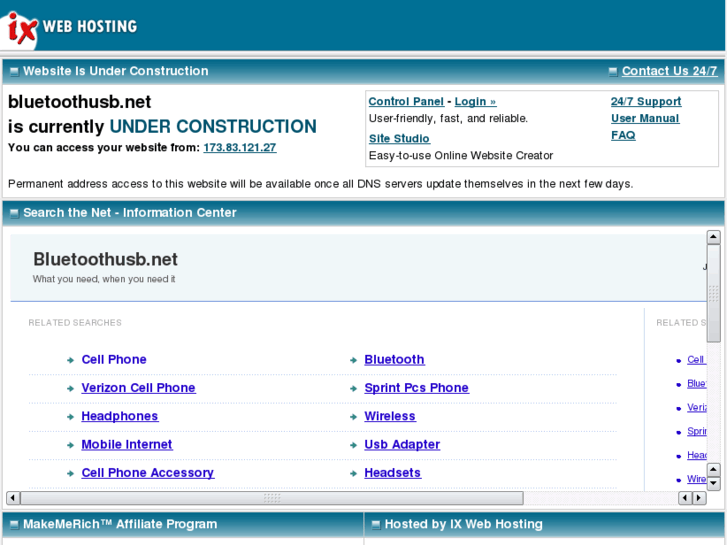Open the Control Panel link
Viewport: 727px width, 545px height.
coord(406,102)
